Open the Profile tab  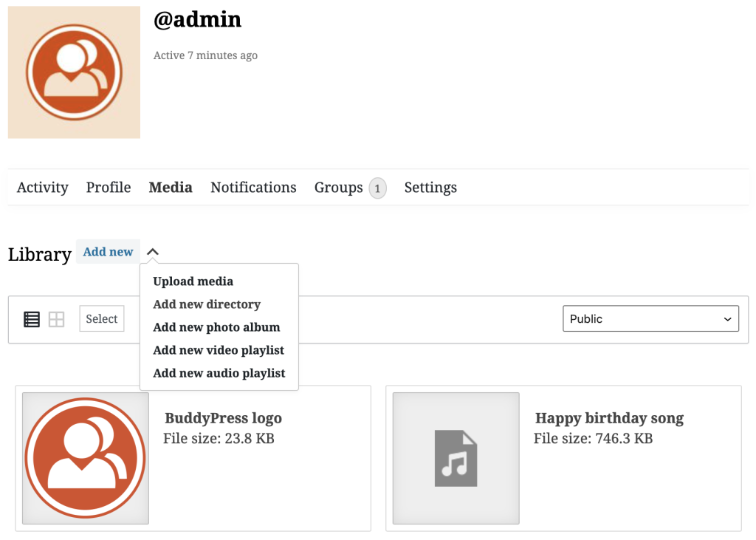point(109,187)
